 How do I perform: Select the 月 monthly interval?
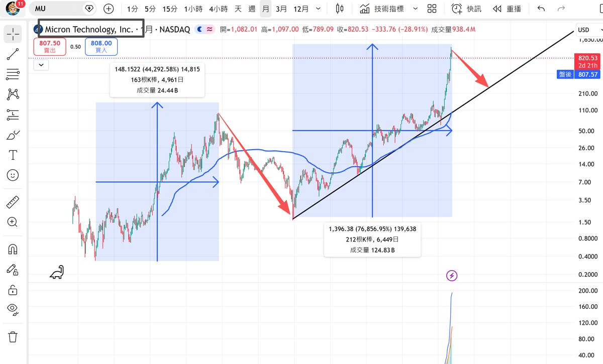[x=265, y=9]
